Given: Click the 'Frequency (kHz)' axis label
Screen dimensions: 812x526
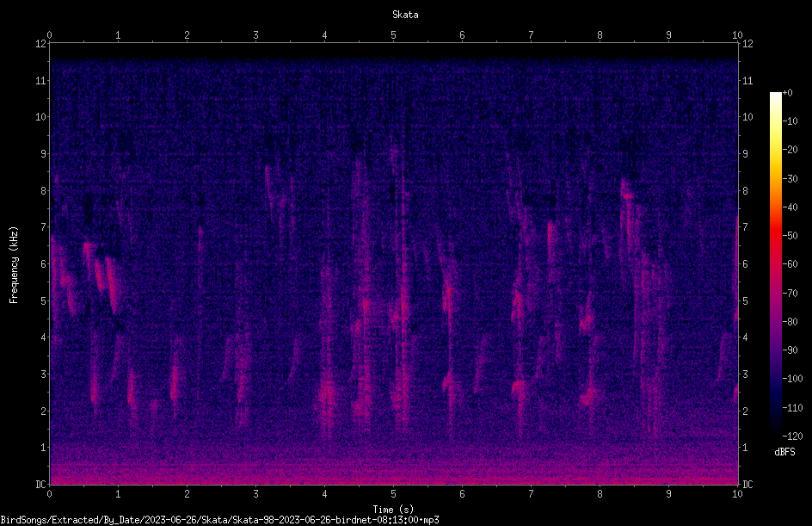Looking at the screenshot, I should [x=14, y=265].
